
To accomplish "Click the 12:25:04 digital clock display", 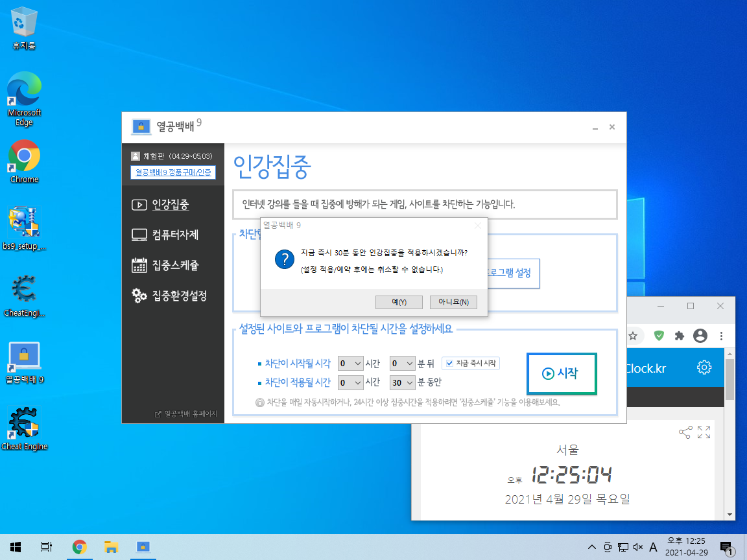I will point(571,474).
